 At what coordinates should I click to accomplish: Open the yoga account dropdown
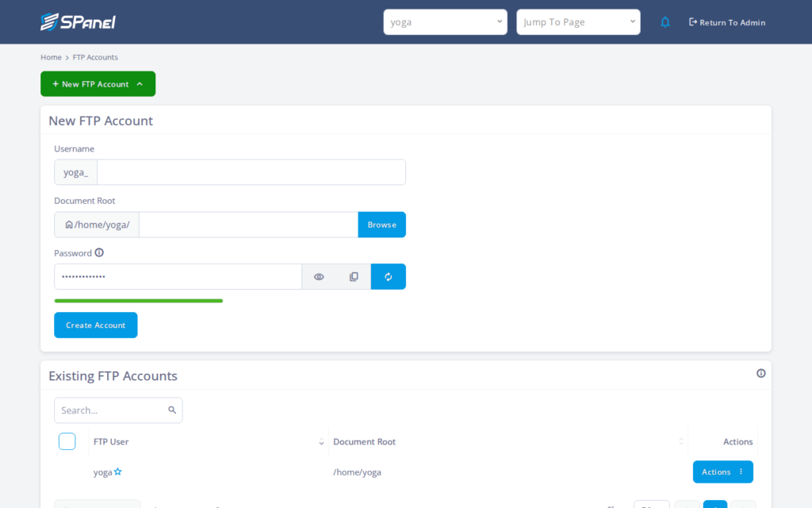tap(445, 21)
